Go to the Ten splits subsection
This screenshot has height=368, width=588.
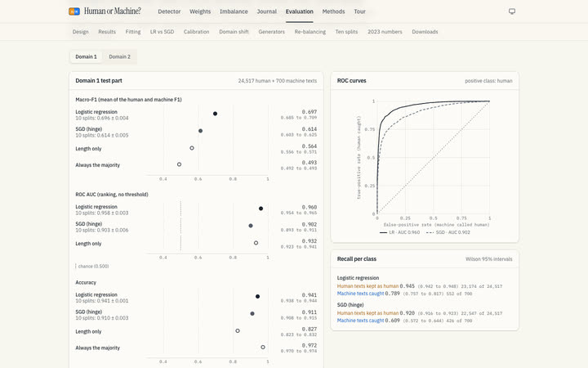346,32
